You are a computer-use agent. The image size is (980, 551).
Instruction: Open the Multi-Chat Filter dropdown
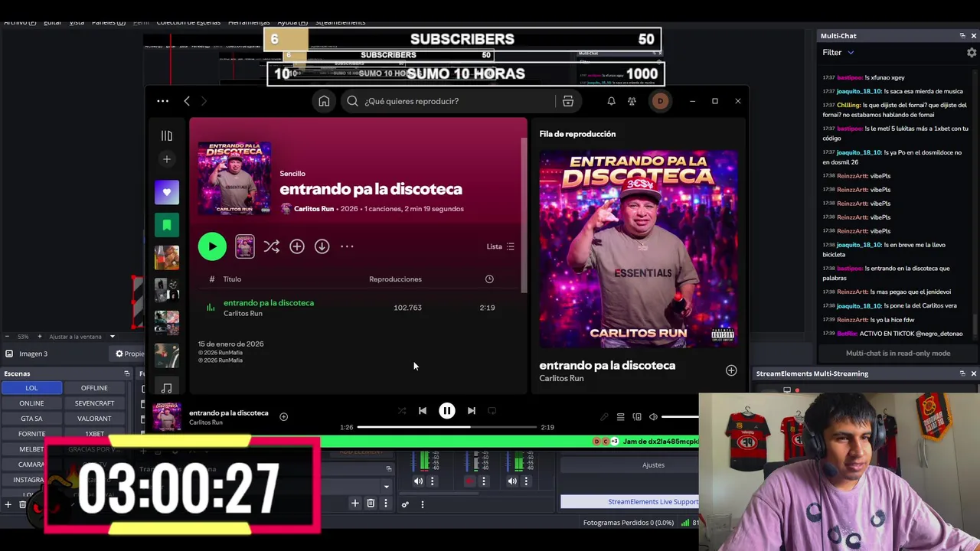tap(838, 53)
